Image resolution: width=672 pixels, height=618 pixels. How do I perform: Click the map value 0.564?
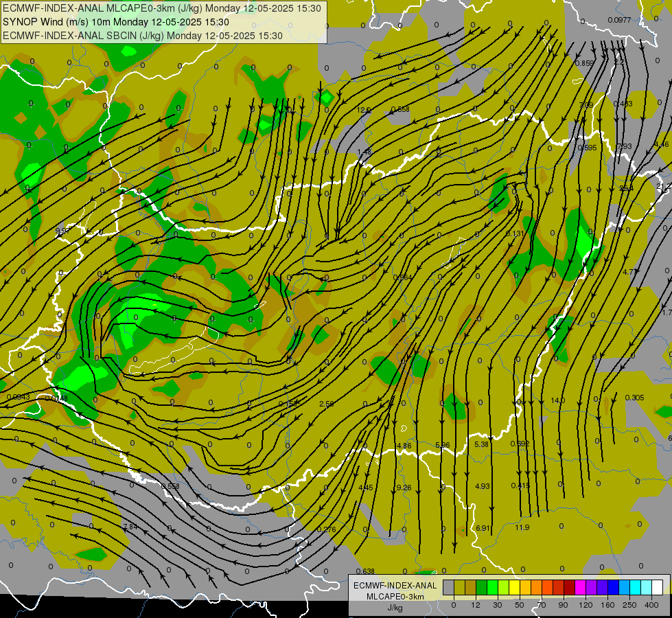402,277
